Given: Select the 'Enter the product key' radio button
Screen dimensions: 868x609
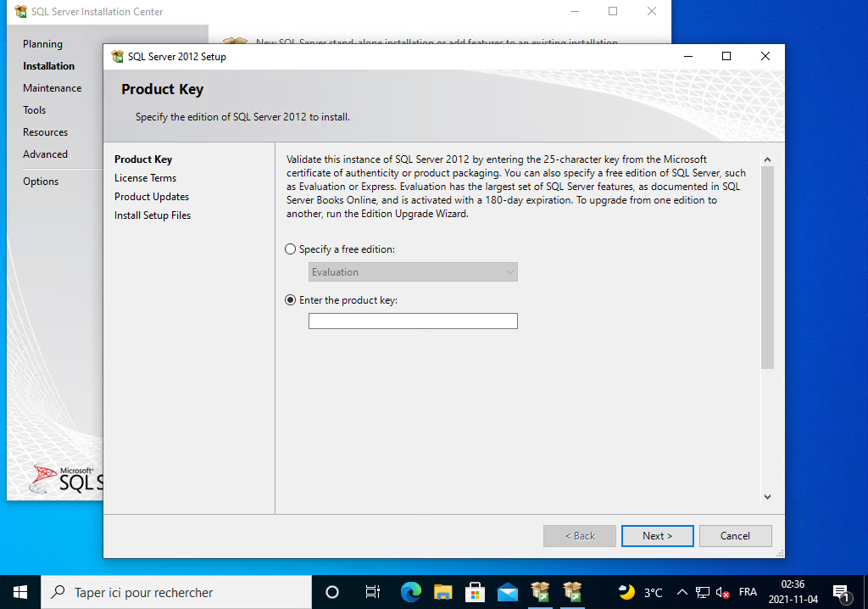Looking at the screenshot, I should (x=291, y=300).
